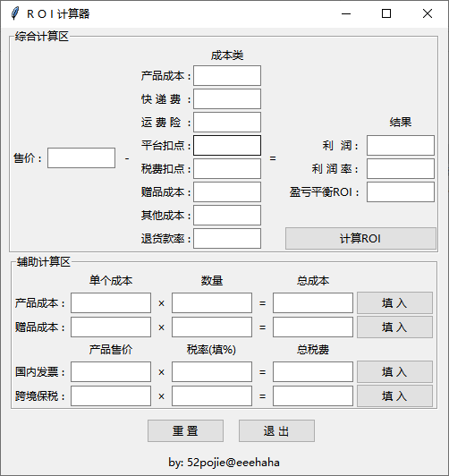Click the 赠品成本 field under 成本类

(227, 192)
